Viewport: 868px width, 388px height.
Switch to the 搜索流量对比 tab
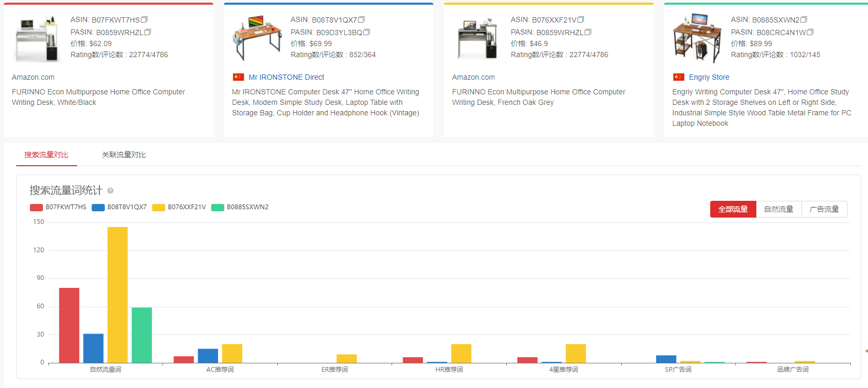pyautogui.click(x=46, y=155)
